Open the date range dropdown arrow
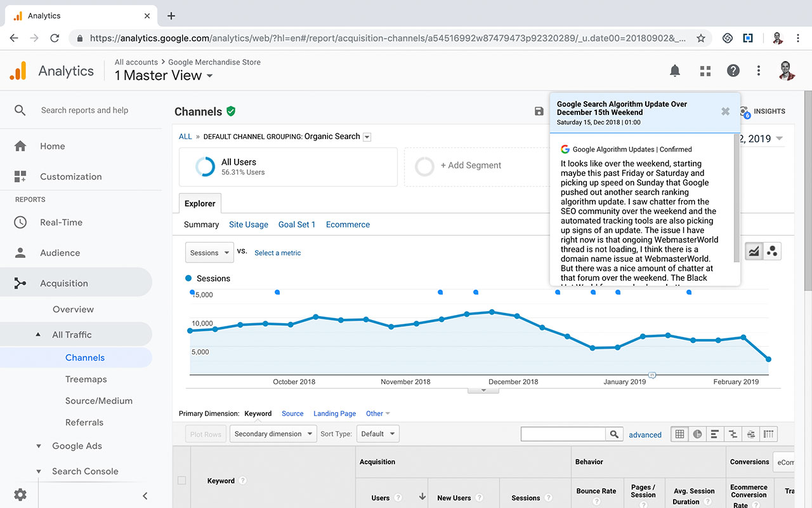Image resolution: width=812 pixels, height=508 pixels. coord(779,138)
